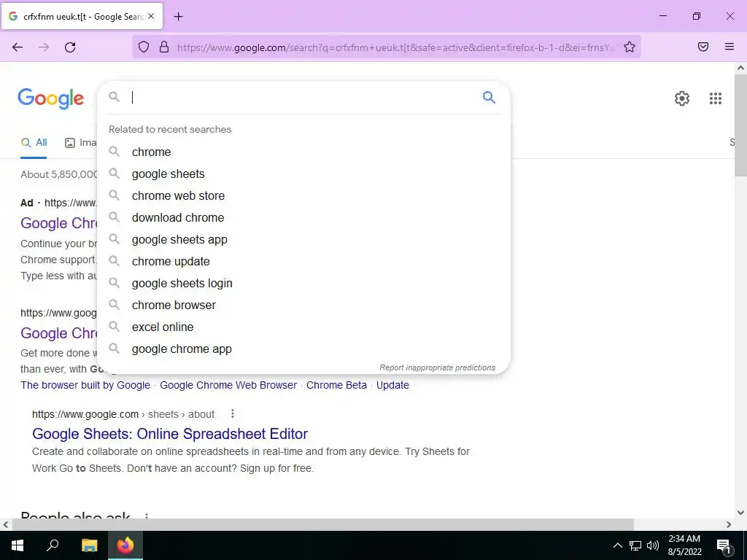Open the Google Chrome ad result title
Viewport: 747px width, 560px height.
pyautogui.click(x=58, y=223)
